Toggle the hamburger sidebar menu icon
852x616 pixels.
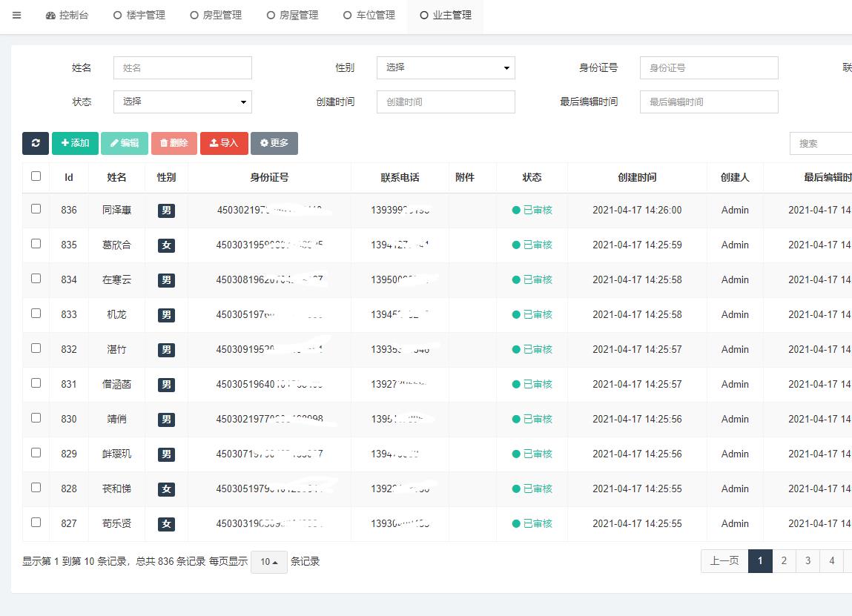pos(17,15)
